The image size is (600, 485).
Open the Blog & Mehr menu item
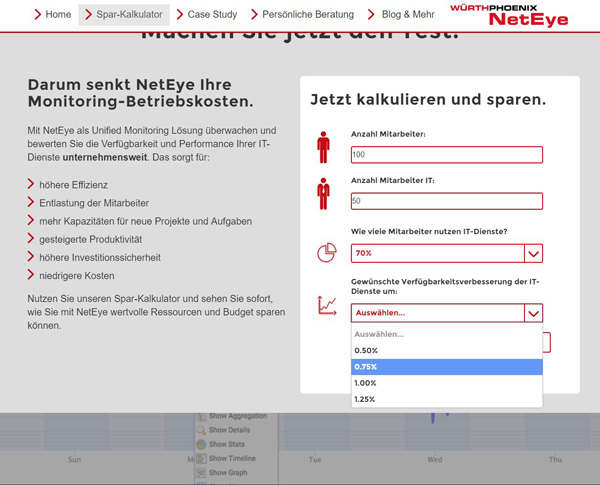click(401, 15)
